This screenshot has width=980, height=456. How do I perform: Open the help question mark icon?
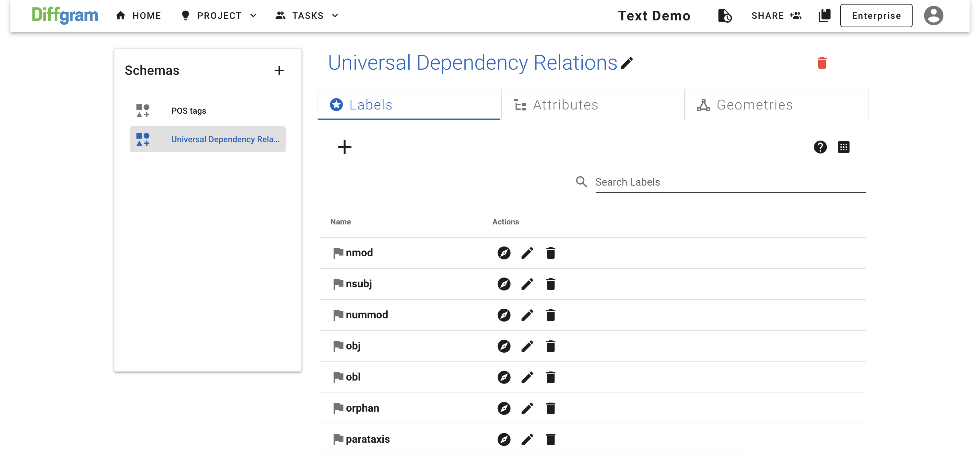(x=820, y=147)
